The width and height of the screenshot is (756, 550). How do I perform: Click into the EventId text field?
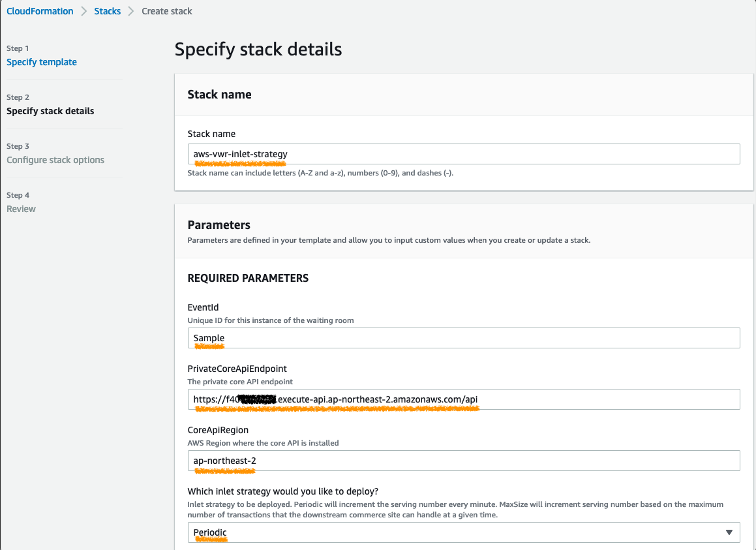463,338
